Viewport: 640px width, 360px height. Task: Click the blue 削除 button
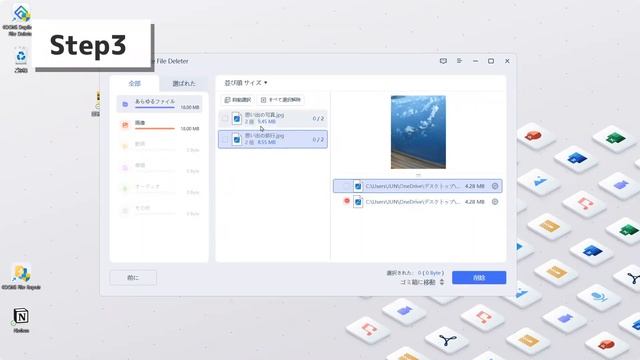479,278
